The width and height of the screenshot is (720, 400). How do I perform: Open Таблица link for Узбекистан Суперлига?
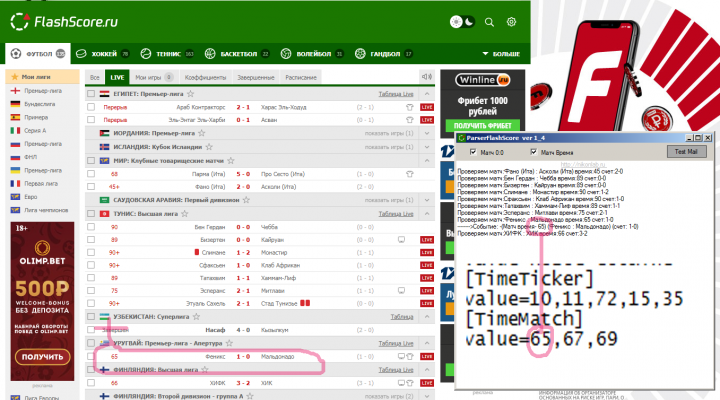[x=402, y=317]
